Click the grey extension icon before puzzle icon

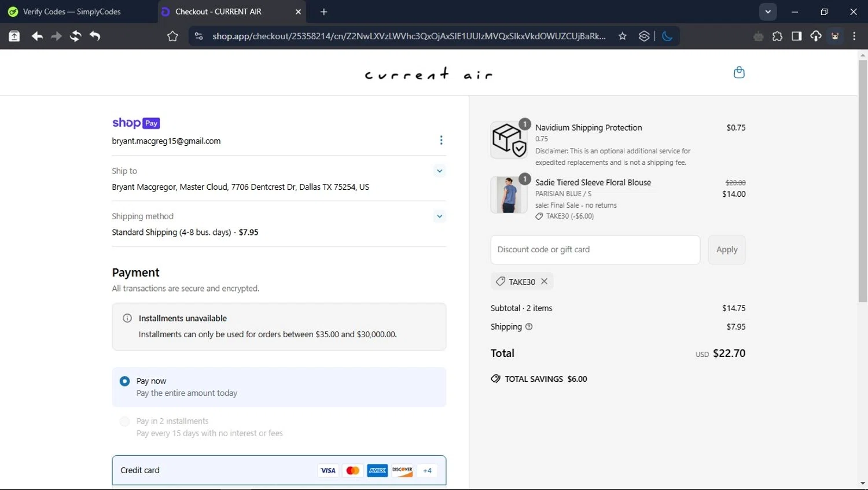758,36
